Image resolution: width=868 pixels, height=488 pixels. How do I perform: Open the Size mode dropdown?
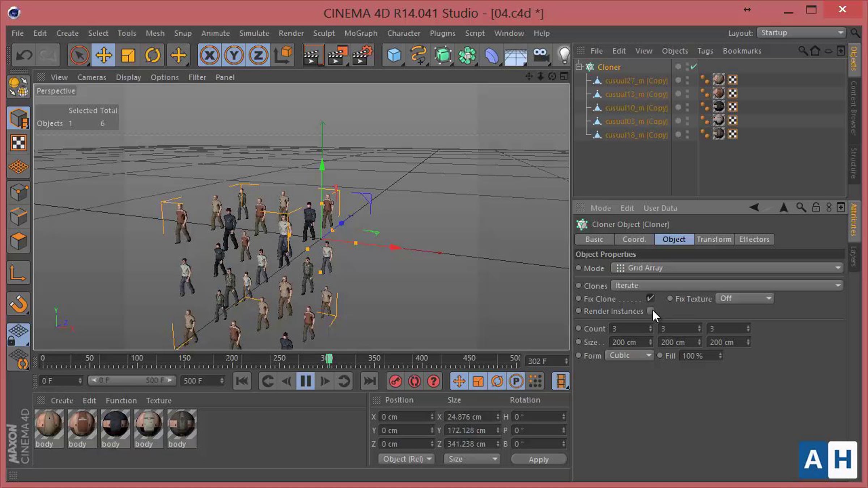tap(472, 459)
